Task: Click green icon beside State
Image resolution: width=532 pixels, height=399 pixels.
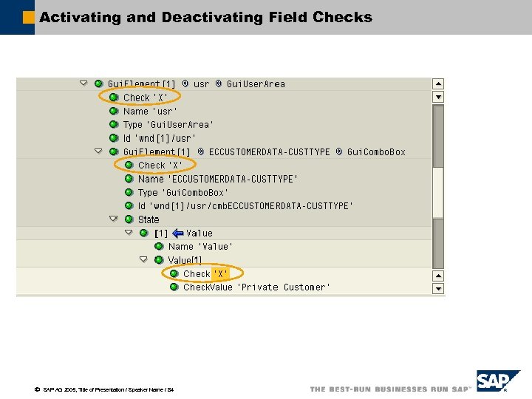Action: 129,219
